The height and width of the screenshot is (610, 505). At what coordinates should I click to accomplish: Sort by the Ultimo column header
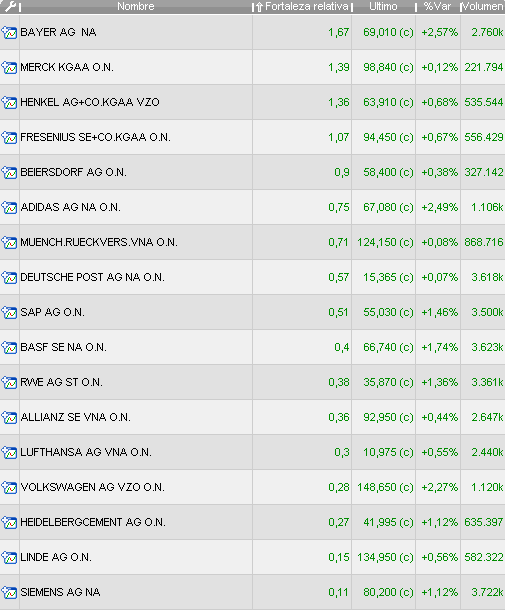pyautogui.click(x=383, y=6)
